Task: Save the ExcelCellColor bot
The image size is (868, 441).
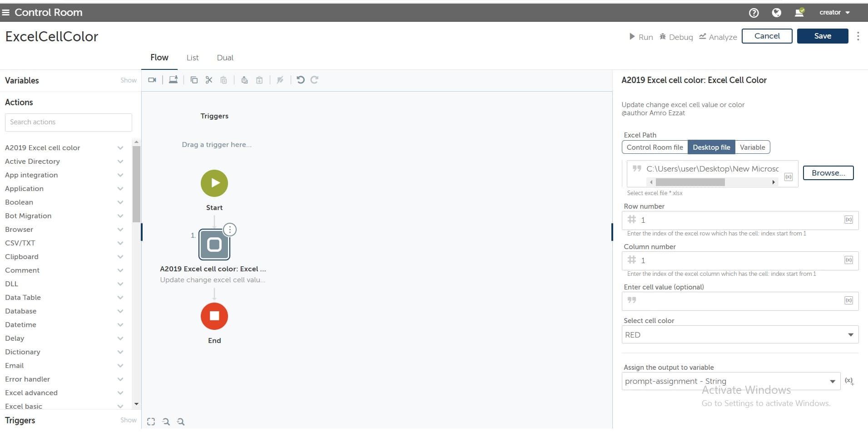Action: tap(822, 36)
